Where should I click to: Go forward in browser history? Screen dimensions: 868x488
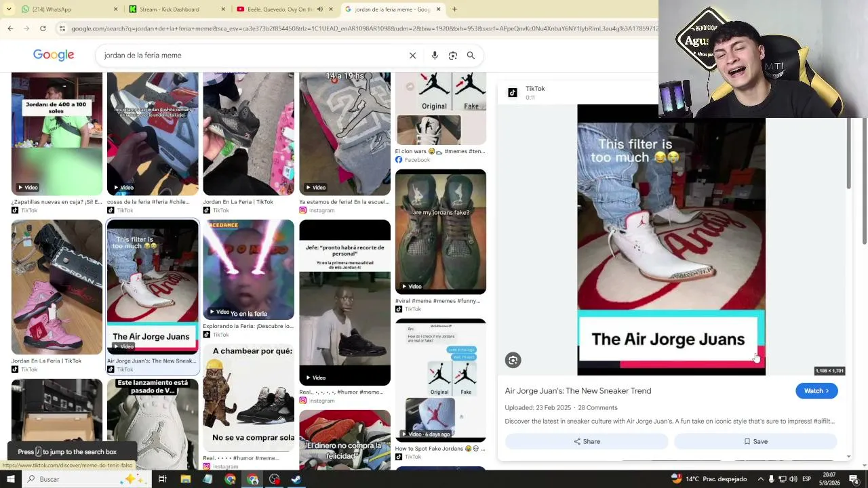[x=26, y=28]
